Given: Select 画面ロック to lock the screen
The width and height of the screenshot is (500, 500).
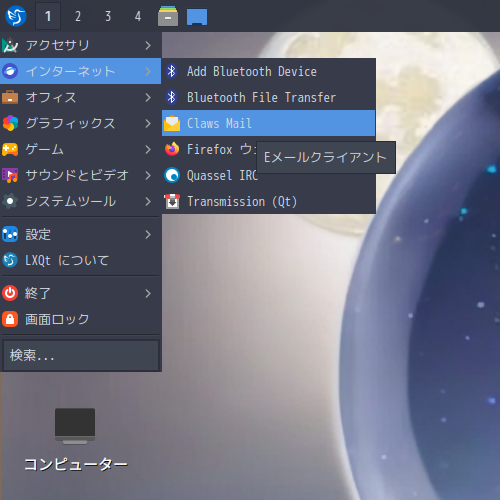Looking at the screenshot, I should coord(81,319).
